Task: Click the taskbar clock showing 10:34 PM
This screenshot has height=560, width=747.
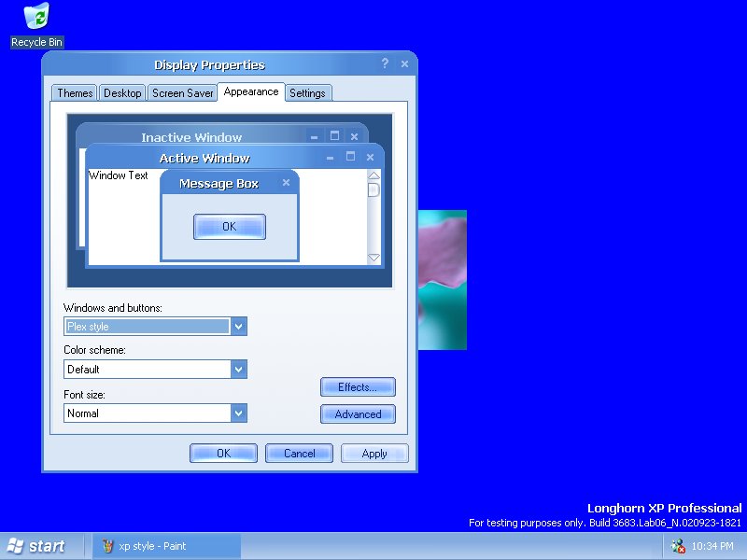Action: [712, 546]
